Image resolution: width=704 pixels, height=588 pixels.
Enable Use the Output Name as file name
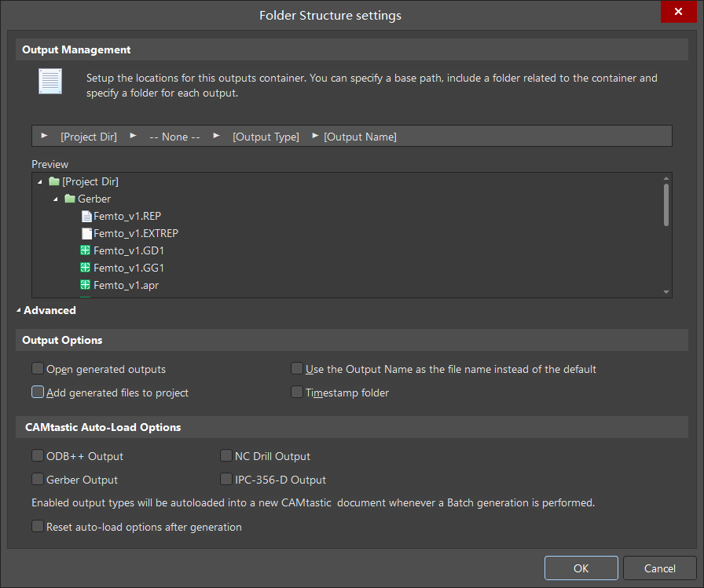pyautogui.click(x=297, y=369)
